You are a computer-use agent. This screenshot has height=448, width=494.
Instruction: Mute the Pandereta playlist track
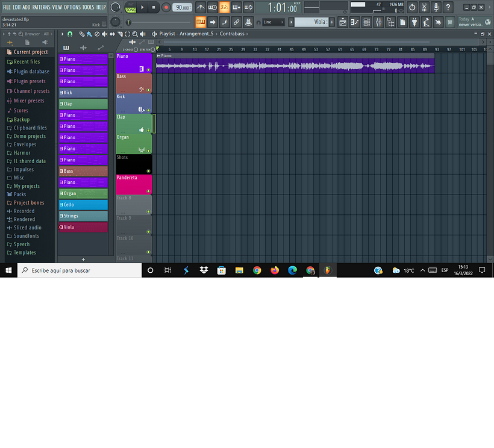point(148,191)
